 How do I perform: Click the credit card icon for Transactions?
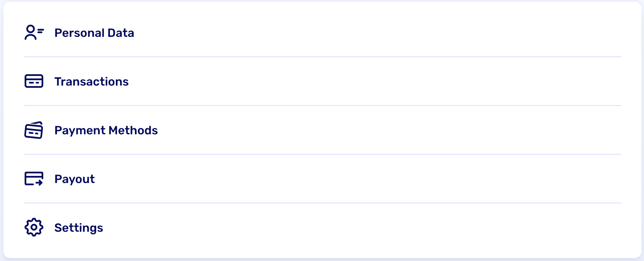pos(34,81)
